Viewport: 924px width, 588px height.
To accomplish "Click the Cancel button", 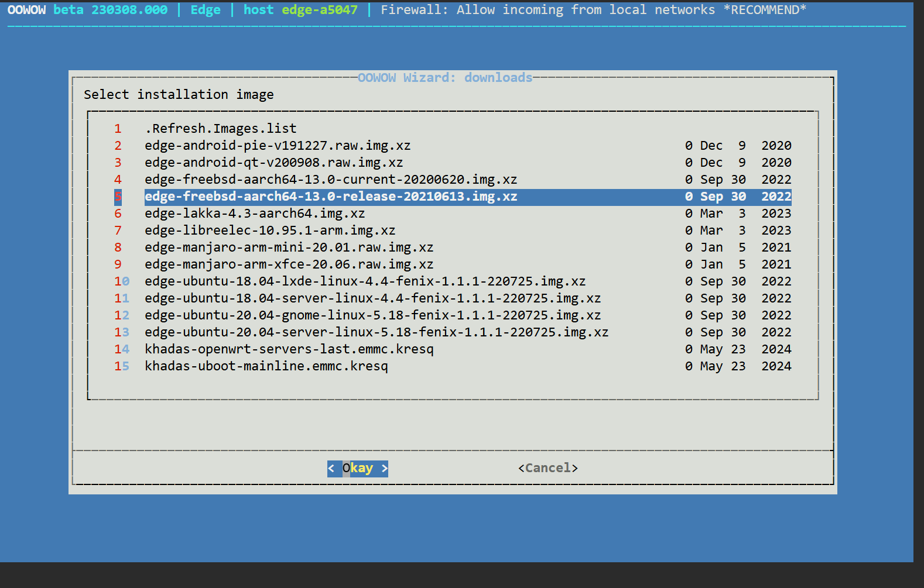I will point(548,468).
